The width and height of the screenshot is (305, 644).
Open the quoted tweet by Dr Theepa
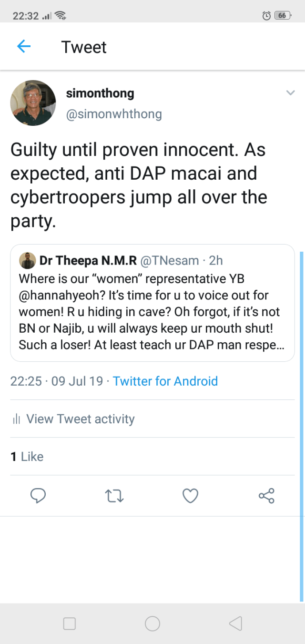click(152, 303)
